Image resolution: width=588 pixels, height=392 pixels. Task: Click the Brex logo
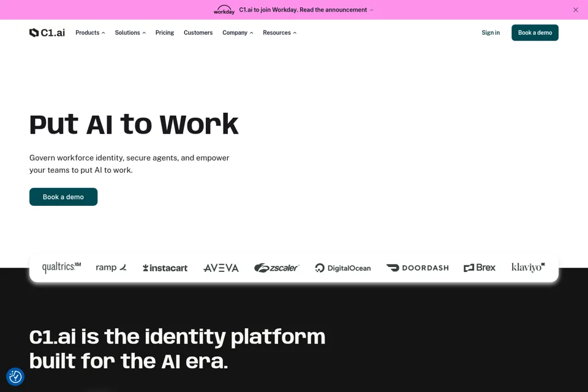(x=480, y=268)
